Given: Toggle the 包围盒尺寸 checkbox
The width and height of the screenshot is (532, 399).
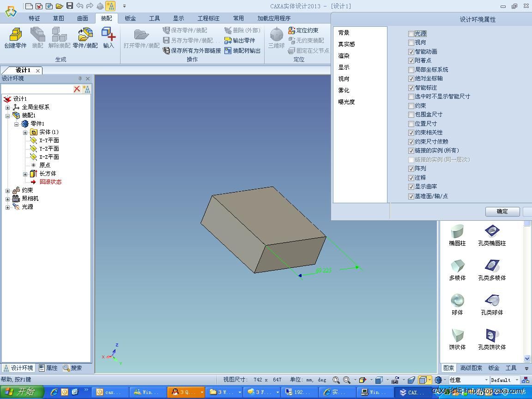Looking at the screenshot, I should pyautogui.click(x=411, y=115).
